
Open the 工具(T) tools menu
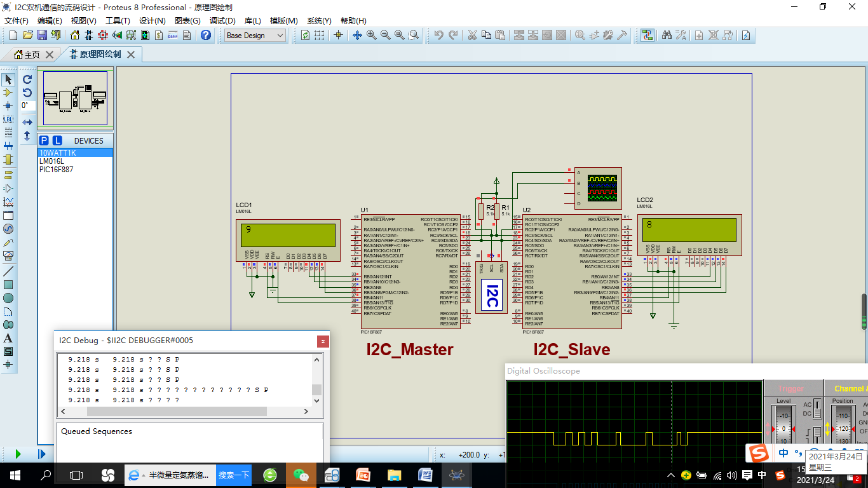coord(118,21)
